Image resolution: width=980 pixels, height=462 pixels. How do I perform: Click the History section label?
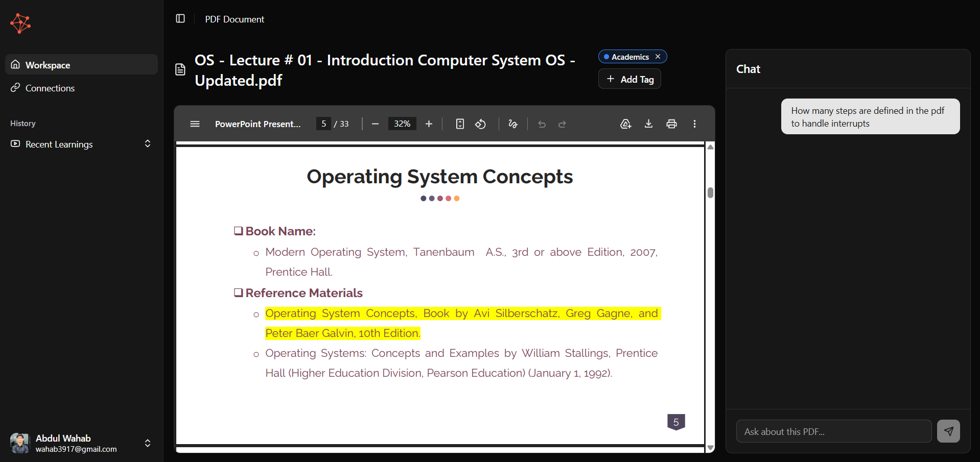tap(23, 124)
